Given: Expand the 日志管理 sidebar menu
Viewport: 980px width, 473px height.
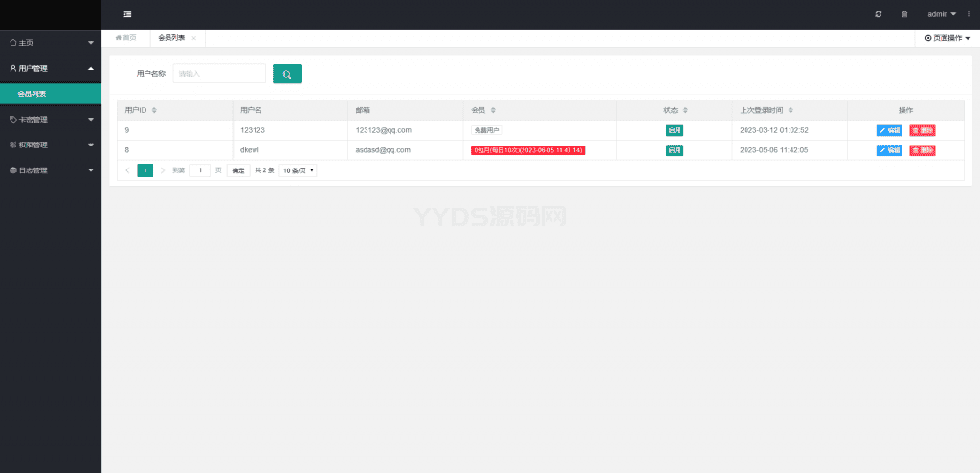Looking at the screenshot, I should click(51, 170).
